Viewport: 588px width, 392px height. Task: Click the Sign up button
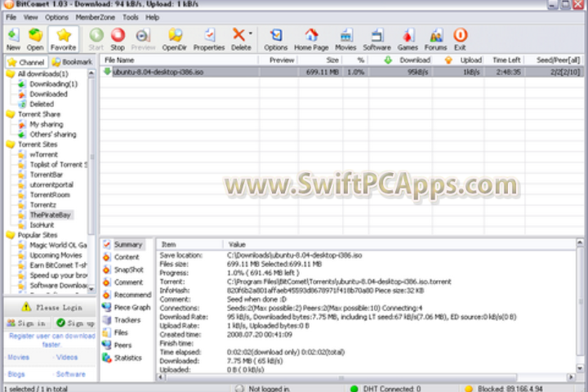[x=74, y=323]
